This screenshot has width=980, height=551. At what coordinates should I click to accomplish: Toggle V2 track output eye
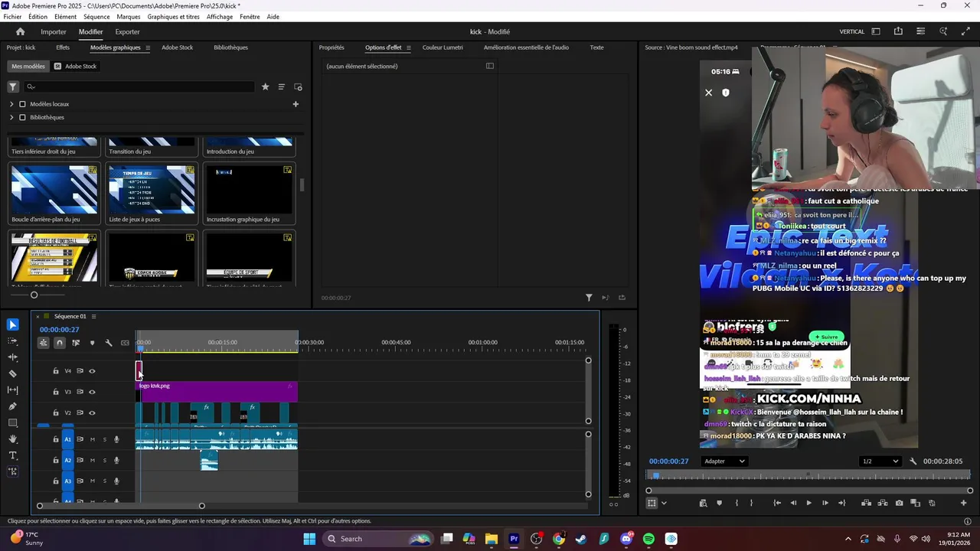coord(92,413)
